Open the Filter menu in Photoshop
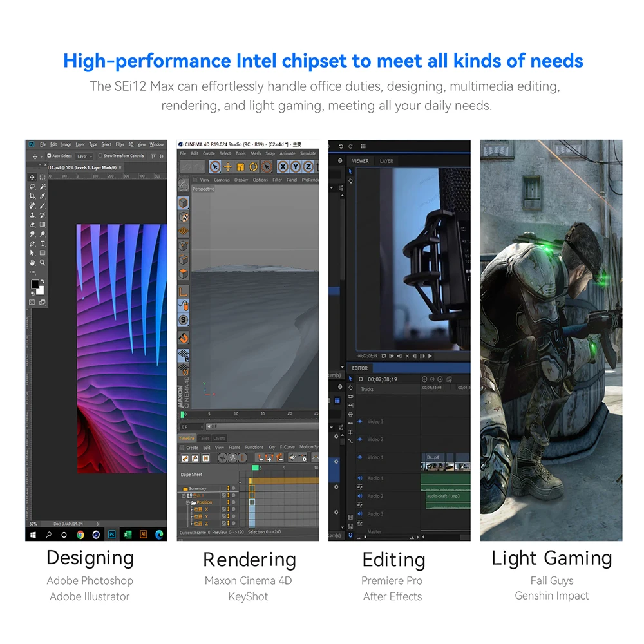Image resolution: width=644 pixels, height=644 pixels. tap(120, 144)
